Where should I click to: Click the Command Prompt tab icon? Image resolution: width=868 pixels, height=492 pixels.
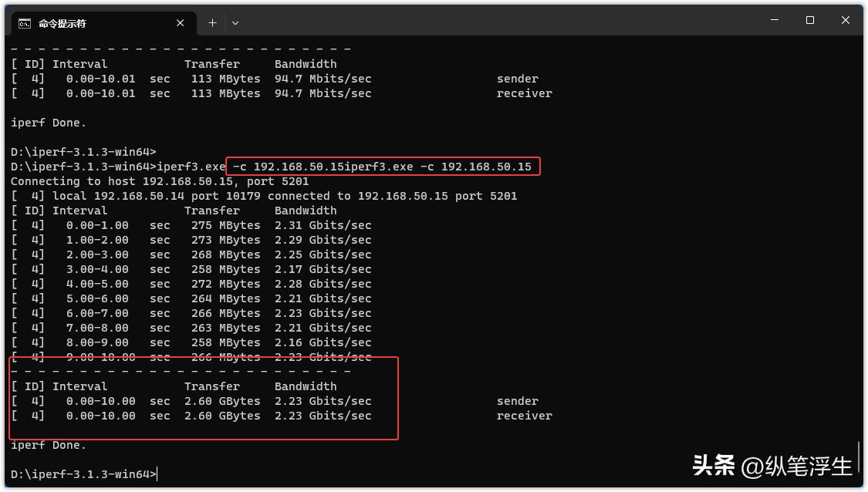[x=25, y=23]
